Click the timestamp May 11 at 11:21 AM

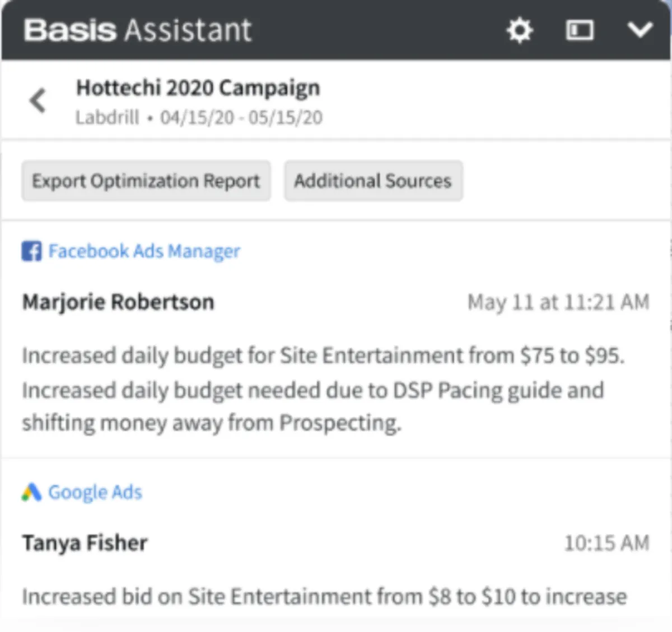coord(558,302)
